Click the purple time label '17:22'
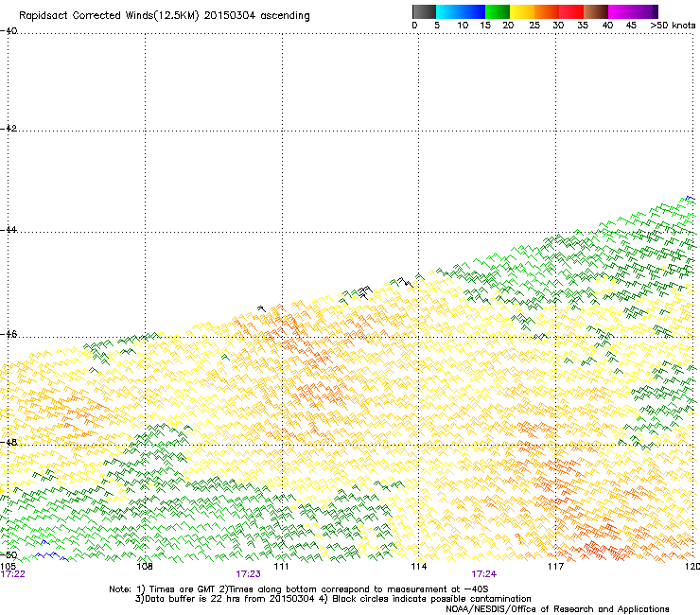 [12, 574]
